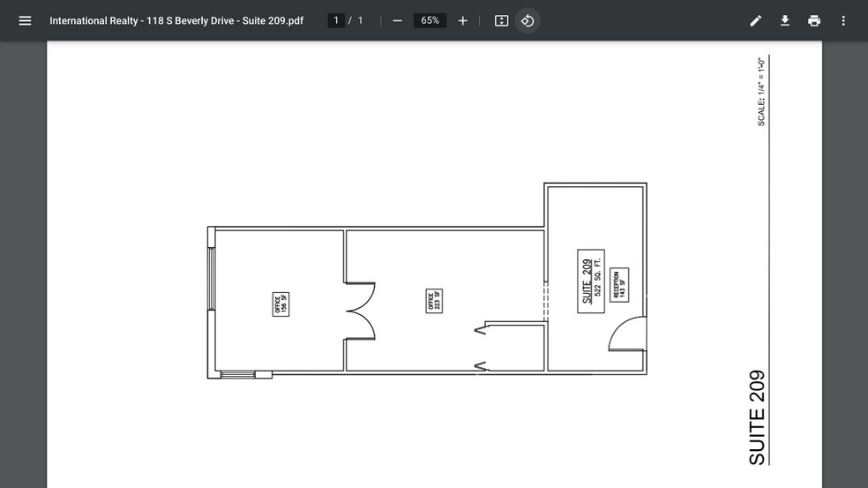Image resolution: width=868 pixels, height=488 pixels.
Task: Click the zoom in plus button
Action: tap(462, 20)
